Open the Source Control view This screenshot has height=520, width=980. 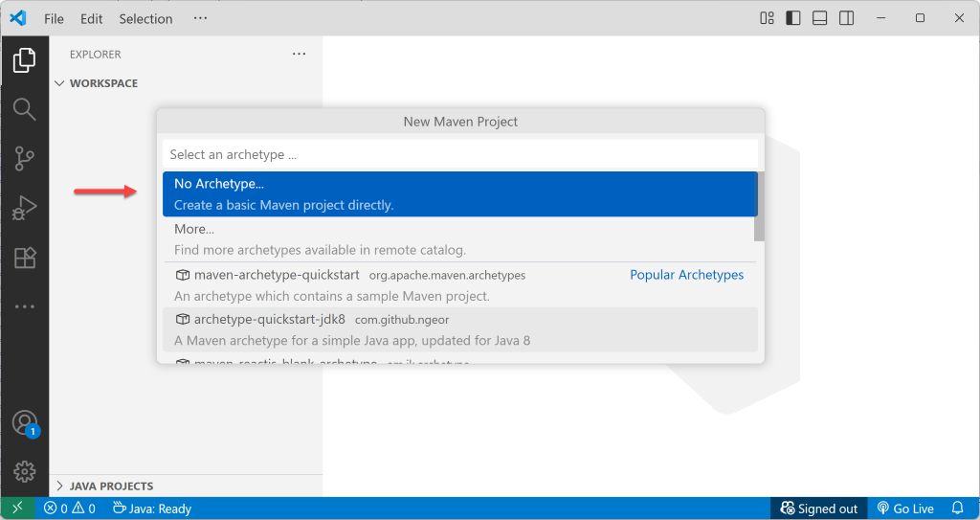[24, 158]
